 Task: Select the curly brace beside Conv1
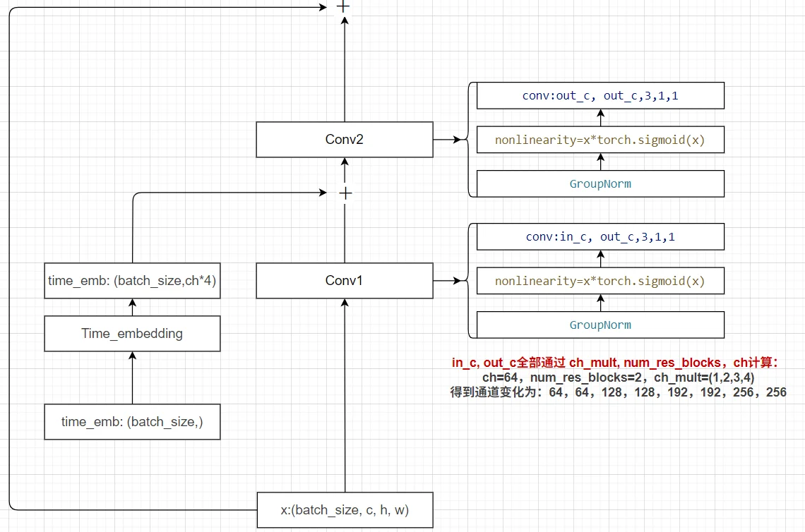coord(469,280)
